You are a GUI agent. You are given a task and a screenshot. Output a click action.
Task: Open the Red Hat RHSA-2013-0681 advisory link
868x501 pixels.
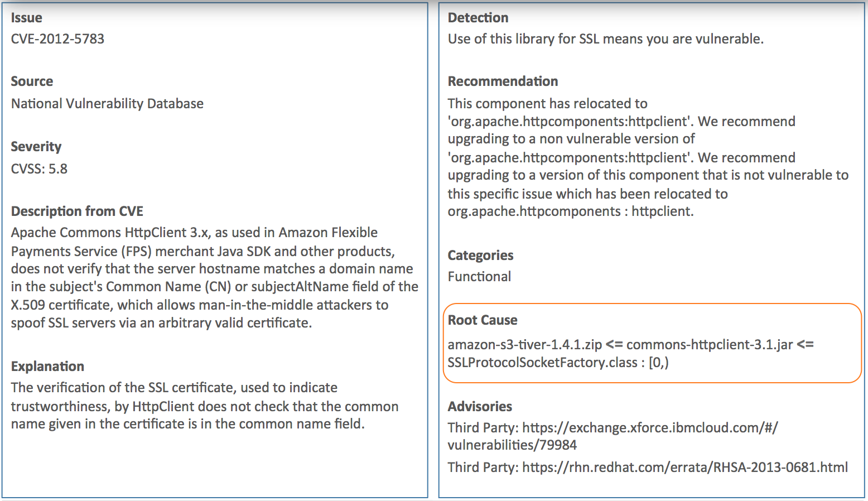pos(685,468)
